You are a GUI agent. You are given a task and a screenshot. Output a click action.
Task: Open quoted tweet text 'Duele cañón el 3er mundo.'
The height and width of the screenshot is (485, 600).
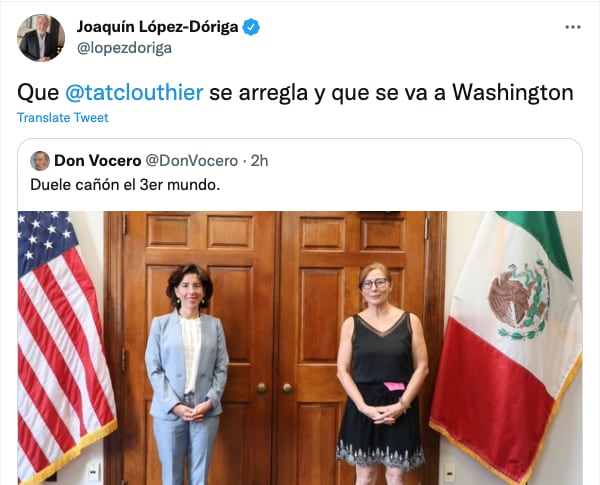tap(125, 185)
